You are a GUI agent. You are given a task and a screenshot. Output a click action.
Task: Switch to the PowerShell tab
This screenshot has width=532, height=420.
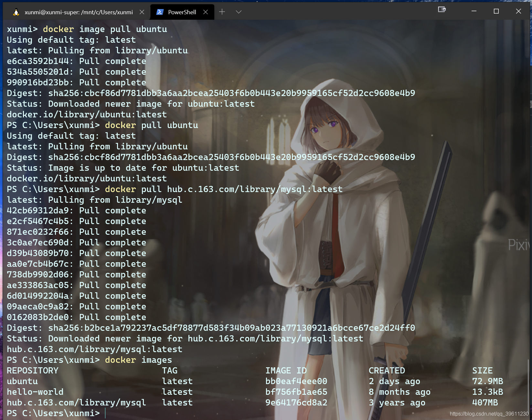click(x=182, y=12)
